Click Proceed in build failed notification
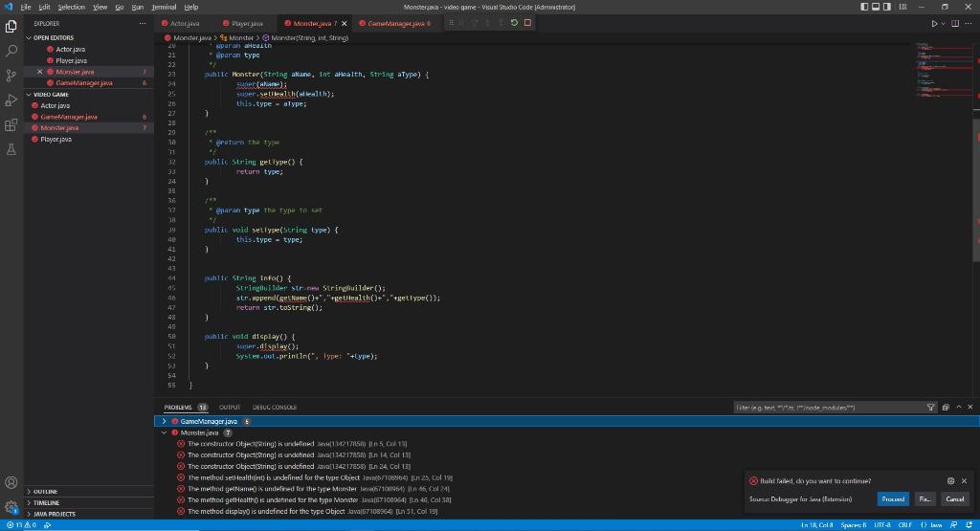Screen dimensions: 980x531 click(x=893, y=498)
